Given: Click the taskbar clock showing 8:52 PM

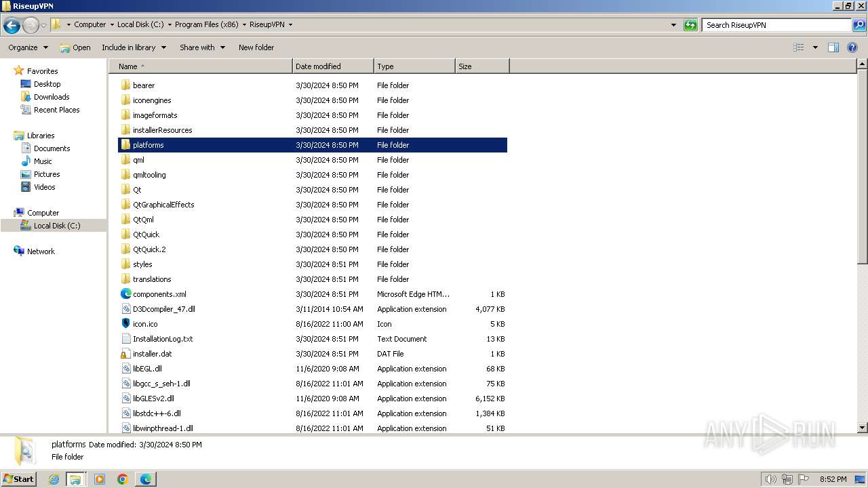Looking at the screenshot, I should point(833,479).
